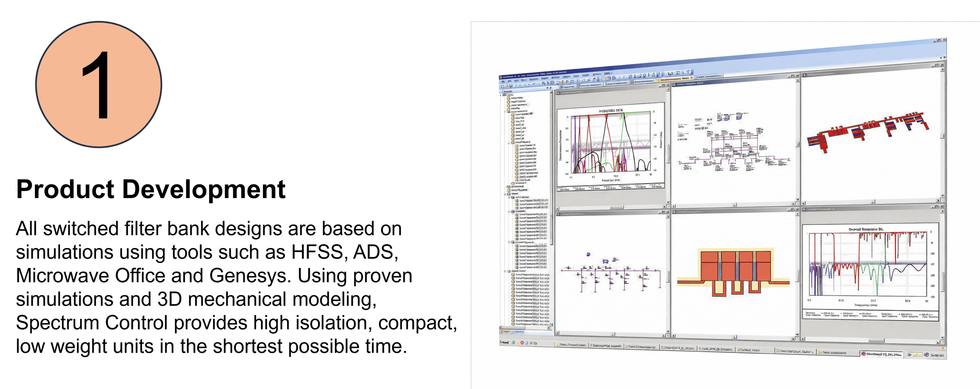Viewport: 980px width, 389px height.
Task: Click the New document icon in the toolbar
Action: point(503,87)
